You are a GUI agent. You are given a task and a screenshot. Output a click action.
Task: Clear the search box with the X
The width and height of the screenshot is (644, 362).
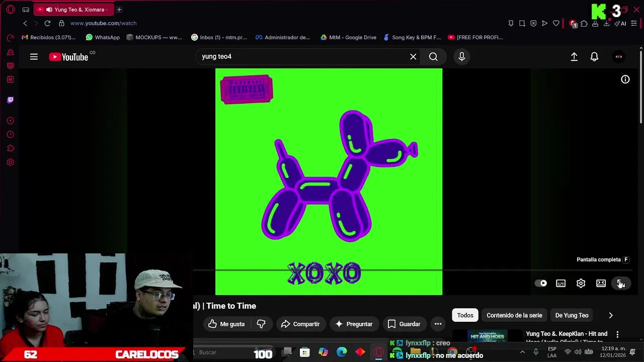point(413,57)
